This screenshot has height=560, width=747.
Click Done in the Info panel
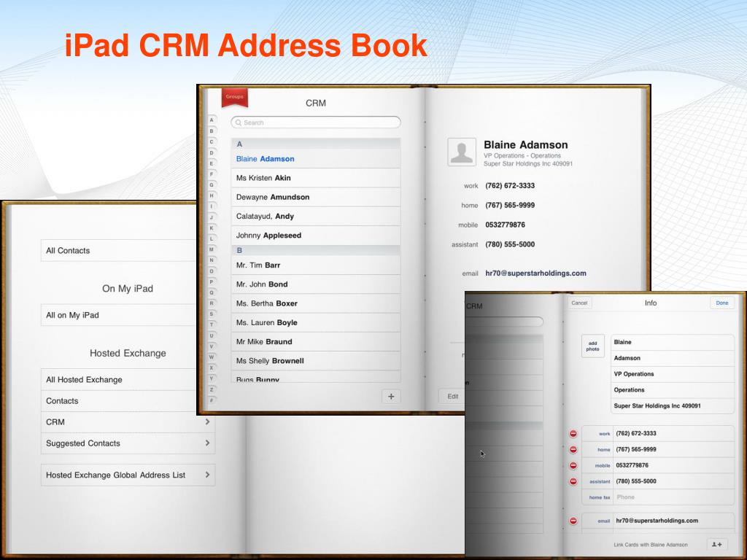pyautogui.click(x=721, y=303)
